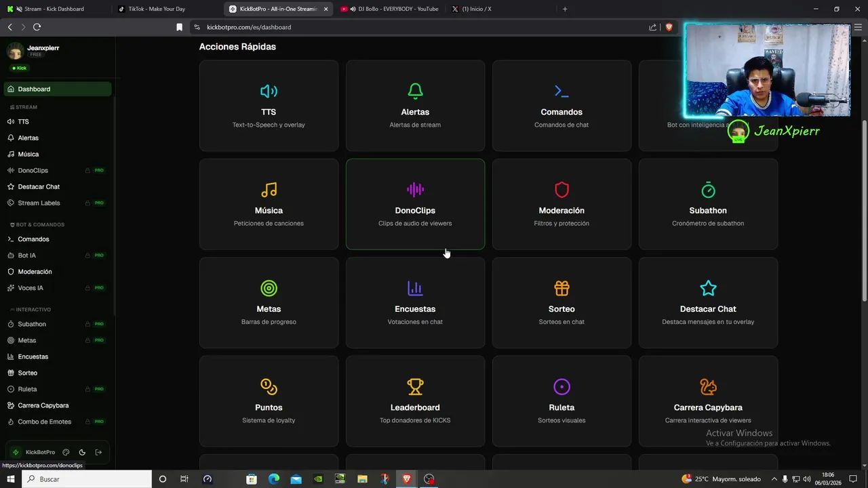Open DonoClips PRO item in sidebar
This screenshot has width=868, height=488.
click(58, 170)
